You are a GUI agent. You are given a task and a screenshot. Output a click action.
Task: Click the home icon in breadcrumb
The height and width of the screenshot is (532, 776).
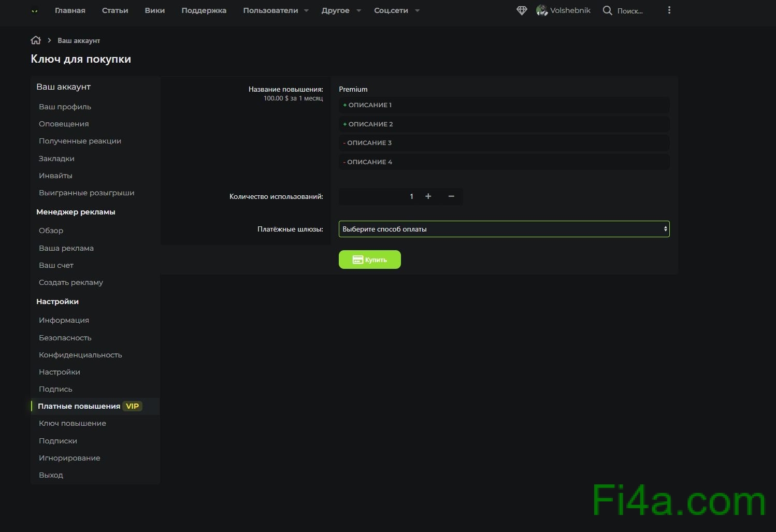[x=36, y=40]
